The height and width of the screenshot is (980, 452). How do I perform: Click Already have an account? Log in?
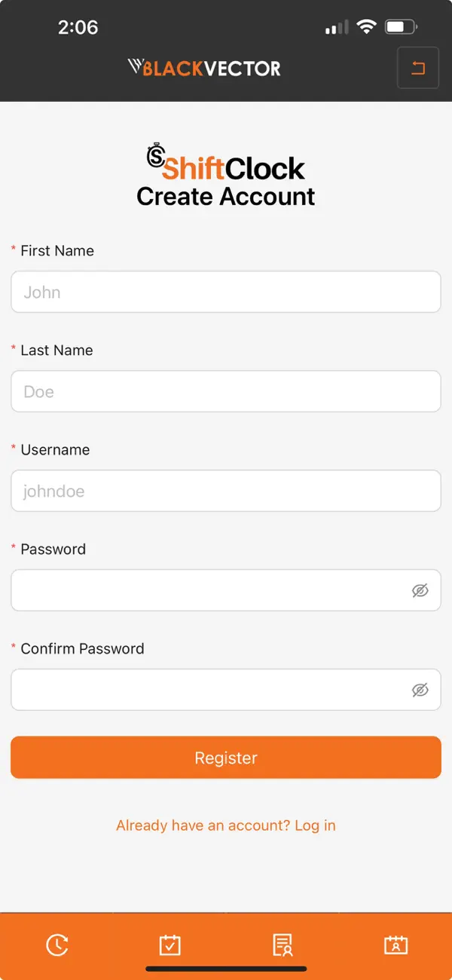[x=226, y=825]
